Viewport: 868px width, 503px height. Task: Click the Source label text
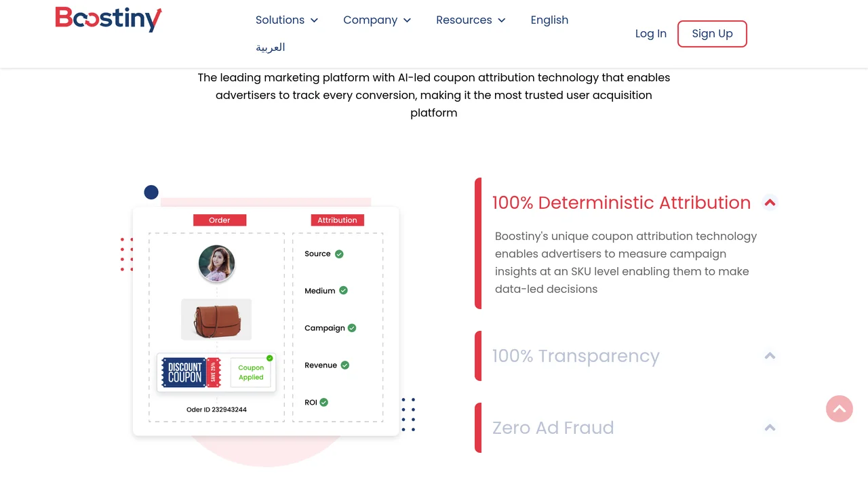tap(317, 254)
